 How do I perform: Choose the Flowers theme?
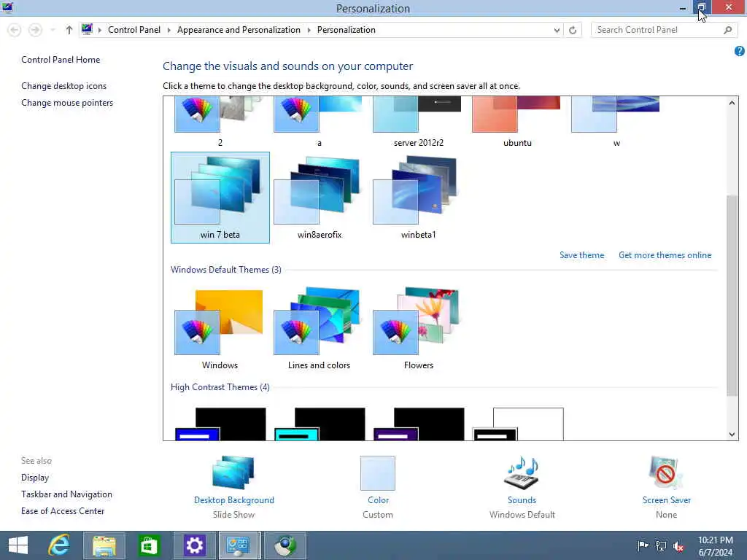coord(418,329)
